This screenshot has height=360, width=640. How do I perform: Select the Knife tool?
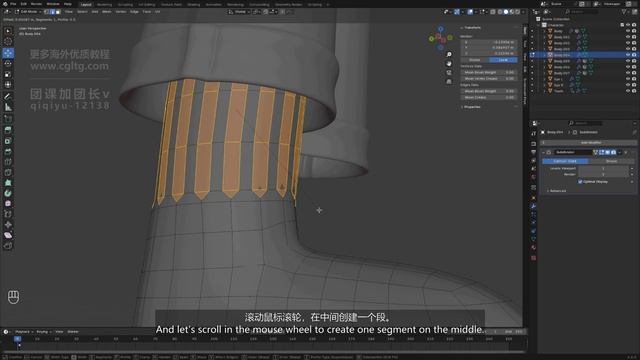[8, 173]
